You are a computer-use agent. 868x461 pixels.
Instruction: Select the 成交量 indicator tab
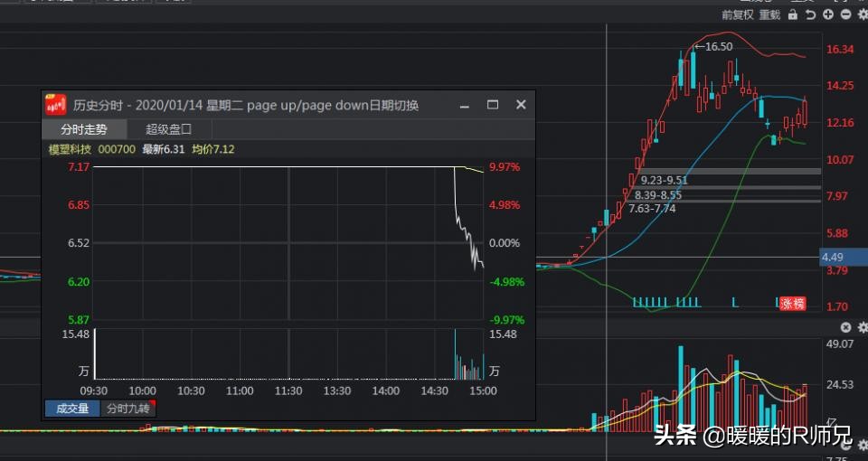pos(72,409)
